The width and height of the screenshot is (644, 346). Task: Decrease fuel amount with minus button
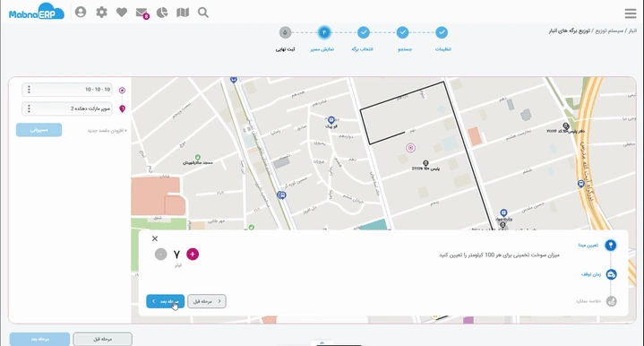tap(160, 255)
